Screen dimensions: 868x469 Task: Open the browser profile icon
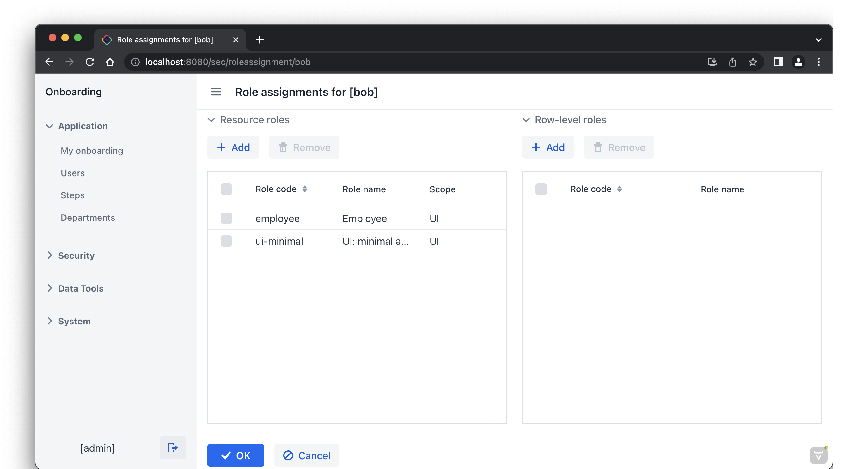pyautogui.click(x=798, y=62)
